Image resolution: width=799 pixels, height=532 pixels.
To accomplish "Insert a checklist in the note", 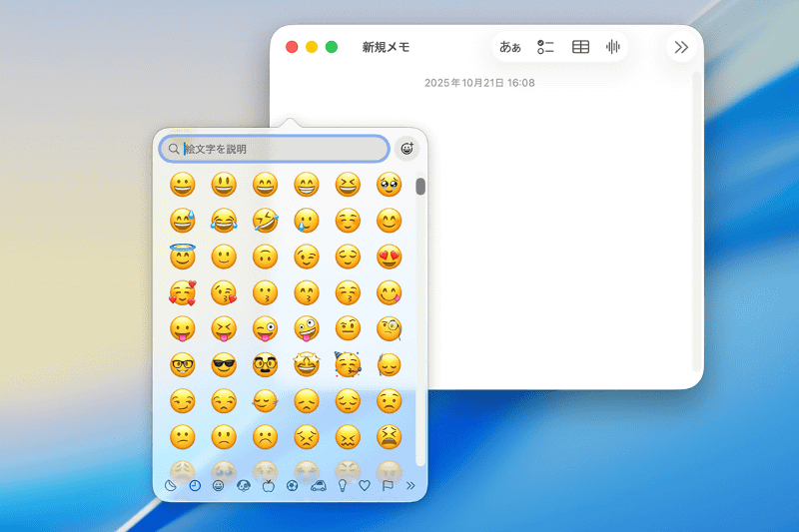I will pyautogui.click(x=545, y=47).
